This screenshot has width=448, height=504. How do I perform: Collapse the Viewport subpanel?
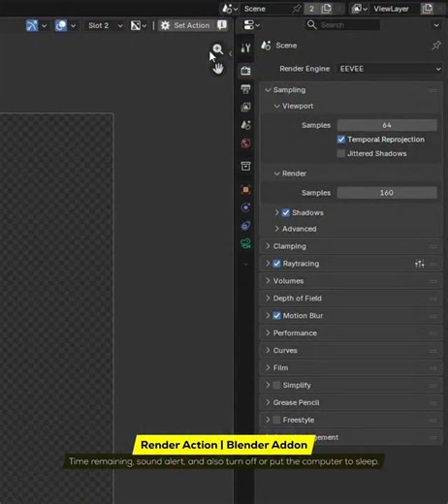pos(276,106)
